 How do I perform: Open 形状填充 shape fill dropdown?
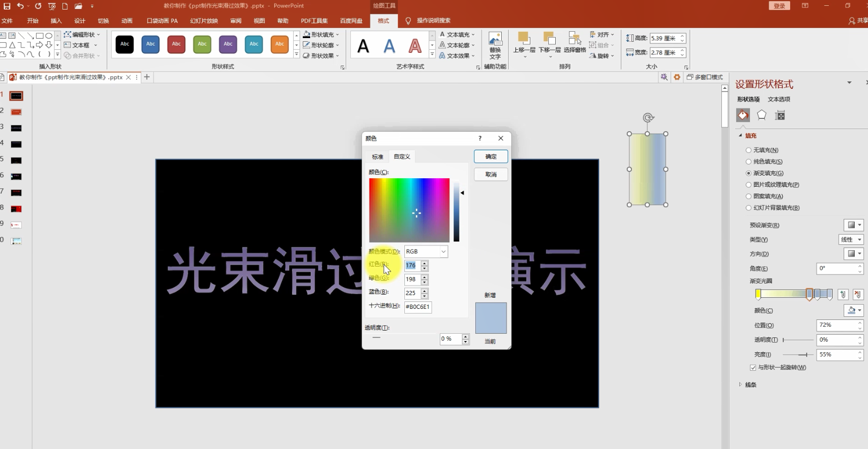point(322,35)
